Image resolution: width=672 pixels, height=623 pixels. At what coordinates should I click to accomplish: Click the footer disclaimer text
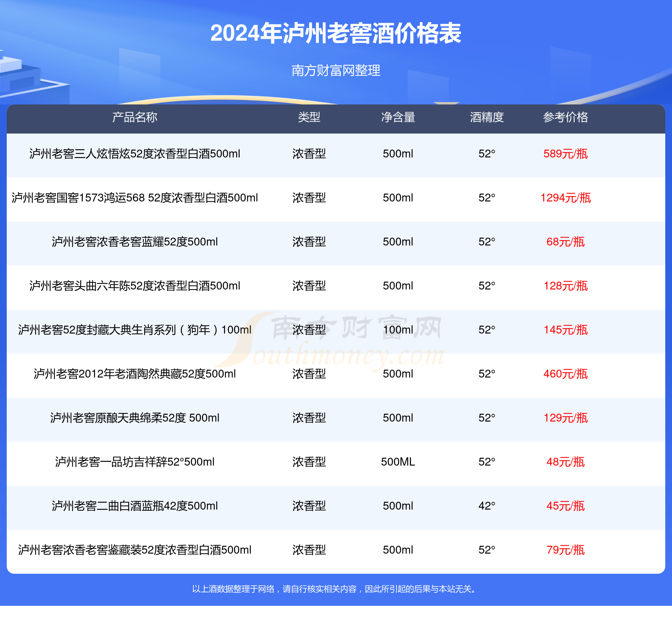[335, 588]
